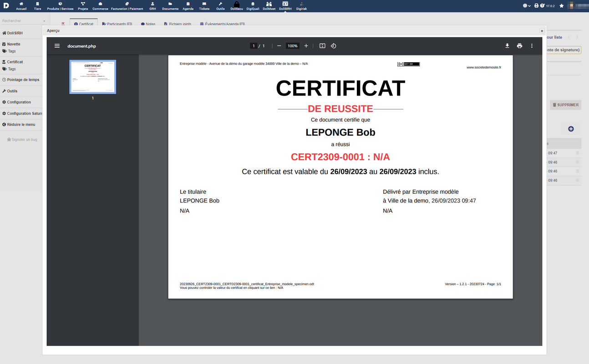
Task: Open the GRH menu
Action: coord(152,6)
